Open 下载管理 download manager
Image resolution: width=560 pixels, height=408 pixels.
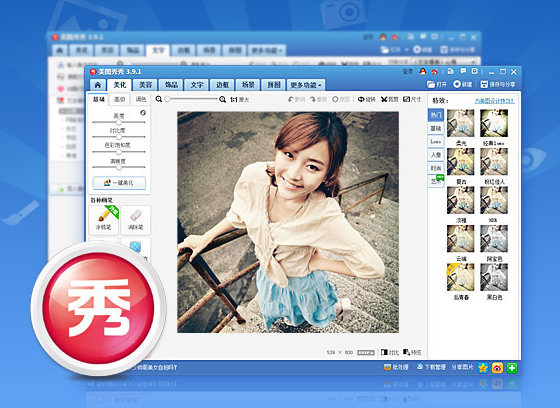pyautogui.click(x=431, y=367)
